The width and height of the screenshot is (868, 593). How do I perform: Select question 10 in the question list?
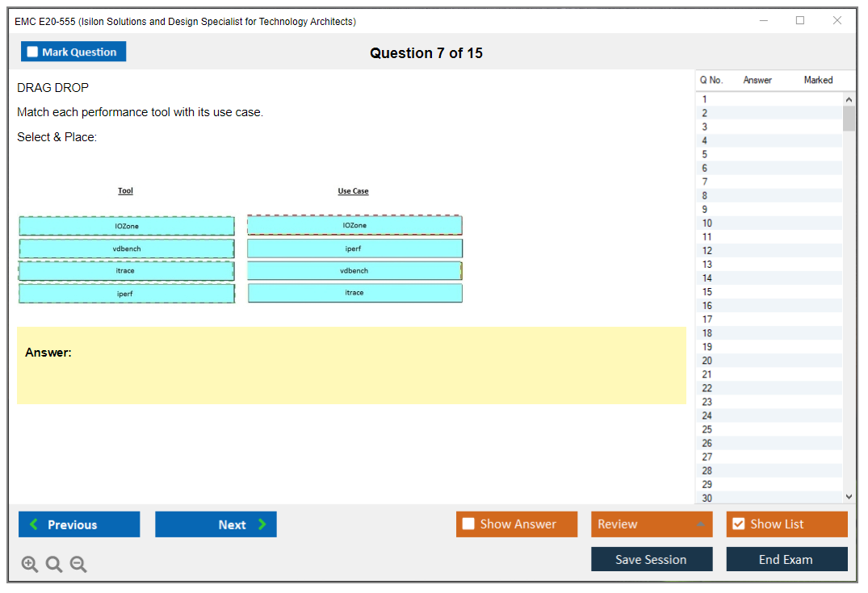click(x=707, y=223)
